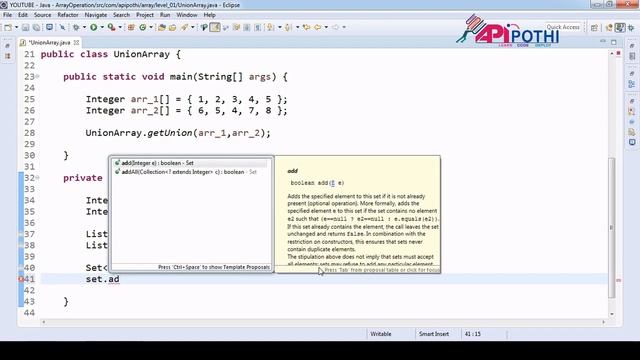Click the Run External Tools icon
Viewport: 640px width, 360px height.
pos(111,27)
